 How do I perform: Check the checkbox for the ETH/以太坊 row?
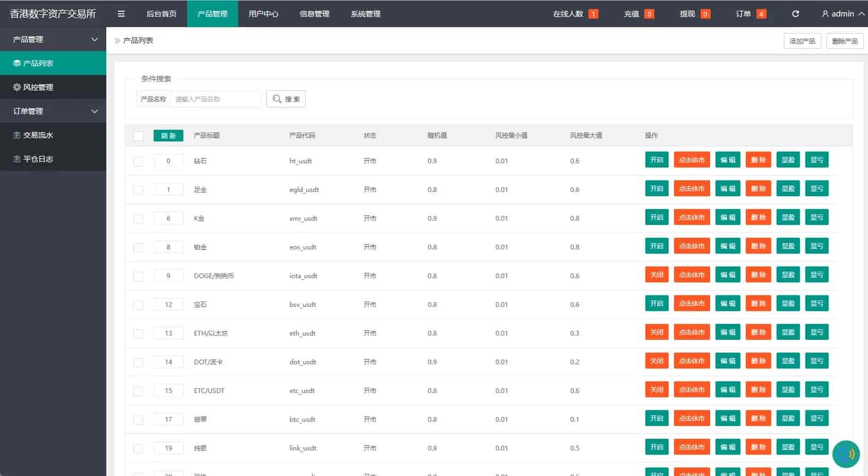138,333
